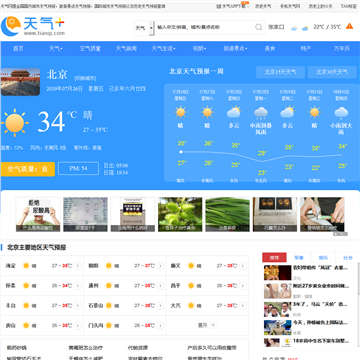Click the partly cloudy icon for 07月30日
360x360 pixels.
(287, 112)
